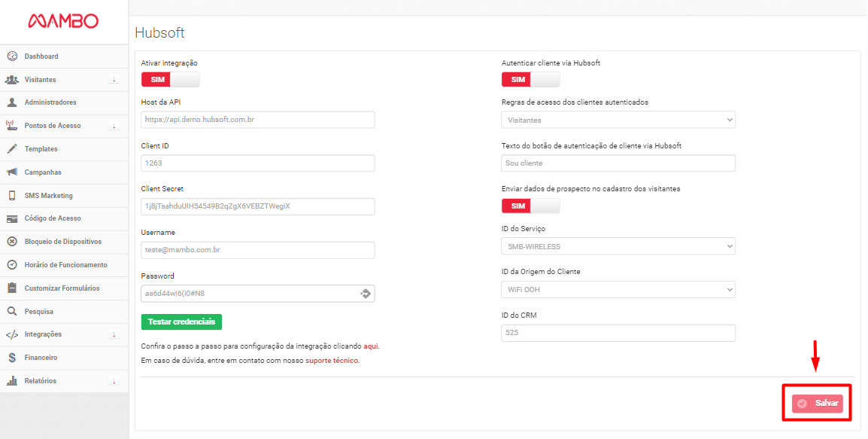Click the Pesquisa magnifier icon
This screenshot has height=439, width=868.
tap(11, 312)
